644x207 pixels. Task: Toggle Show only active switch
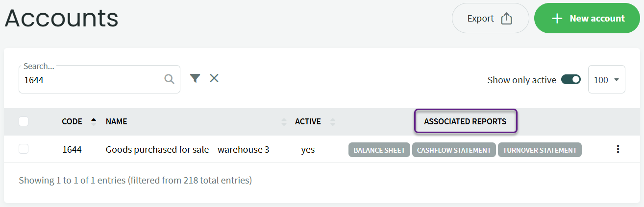pyautogui.click(x=571, y=79)
